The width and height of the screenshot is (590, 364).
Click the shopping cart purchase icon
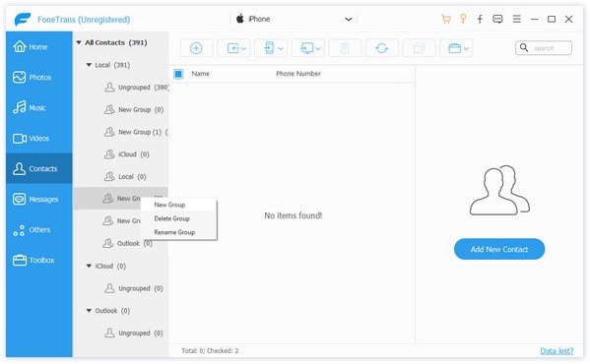tap(446, 19)
